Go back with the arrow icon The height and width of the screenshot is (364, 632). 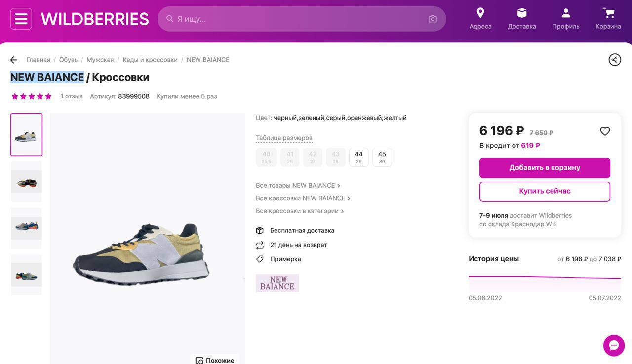pyautogui.click(x=14, y=60)
